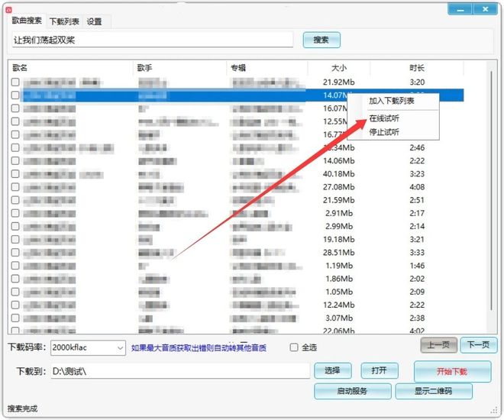The height and width of the screenshot is (420, 504).
Task: Click the 1:46 duration cell
Action: pos(417,266)
